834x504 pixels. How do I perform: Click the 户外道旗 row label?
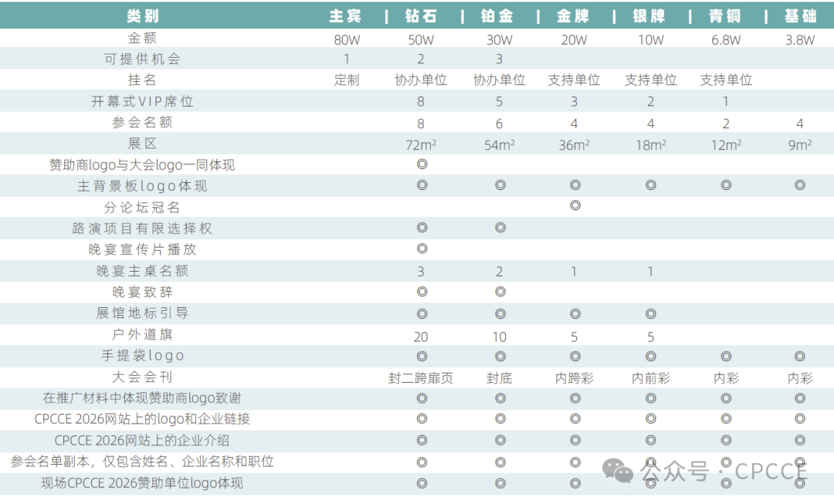click(x=142, y=334)
